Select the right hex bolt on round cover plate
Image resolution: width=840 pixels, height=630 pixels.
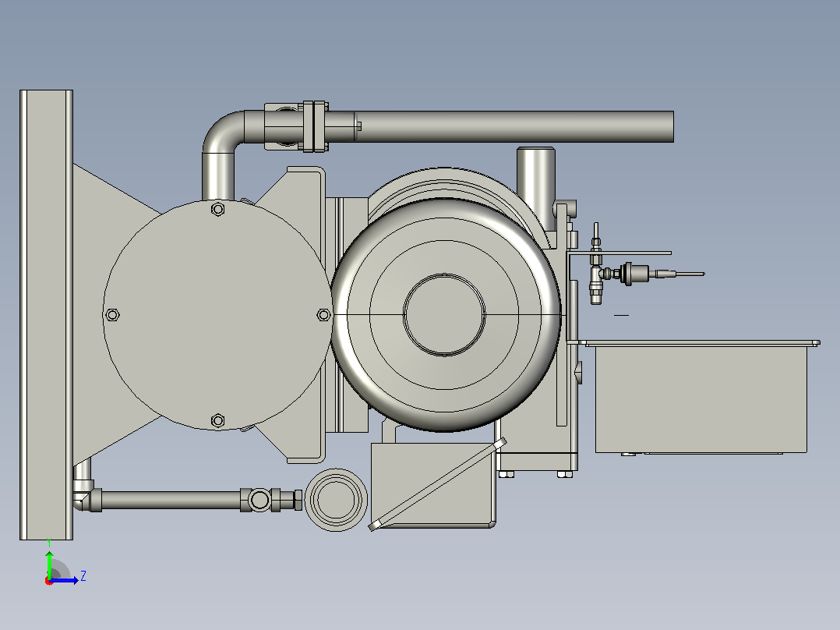[x=323, y=315]
